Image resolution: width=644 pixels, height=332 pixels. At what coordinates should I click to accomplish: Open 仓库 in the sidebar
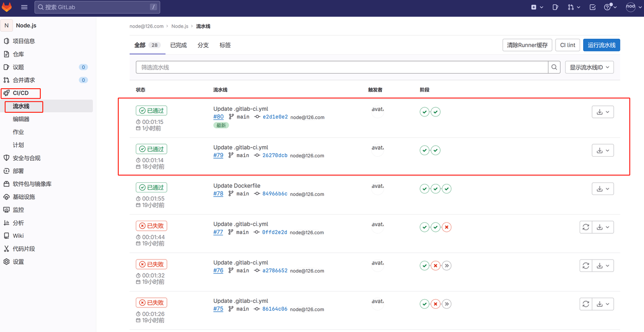click(19, 54)
